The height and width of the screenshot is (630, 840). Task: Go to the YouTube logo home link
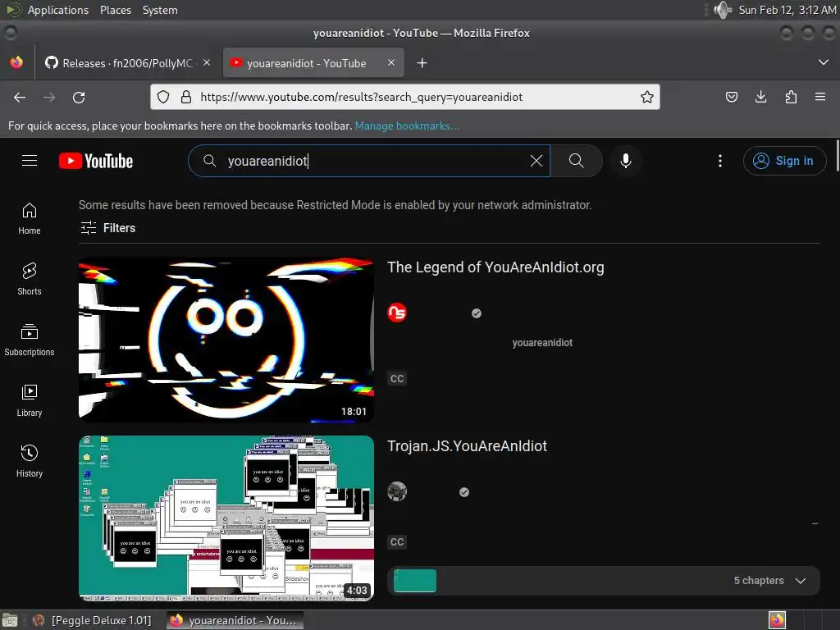(96, 161)
